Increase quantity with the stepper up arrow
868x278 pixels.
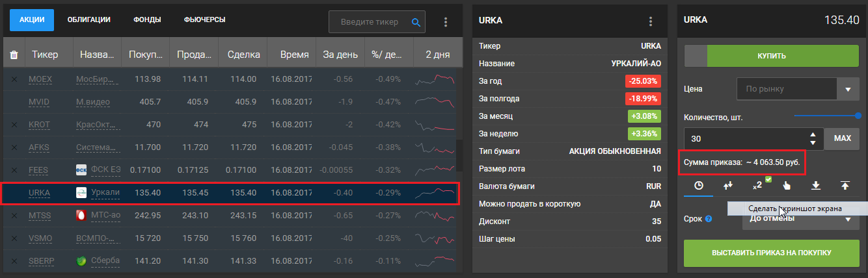point(813,134)
